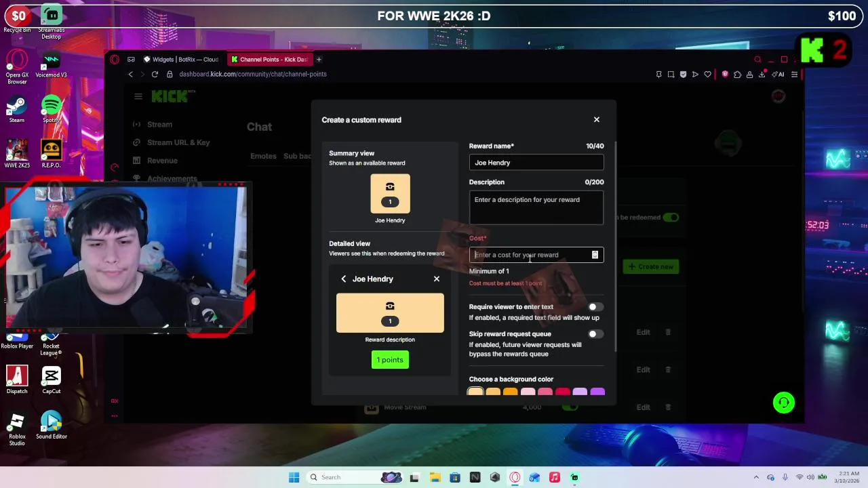Open the Music app in taskbar
The width and height of the screenshot is (868, 488).
(555, 477)
